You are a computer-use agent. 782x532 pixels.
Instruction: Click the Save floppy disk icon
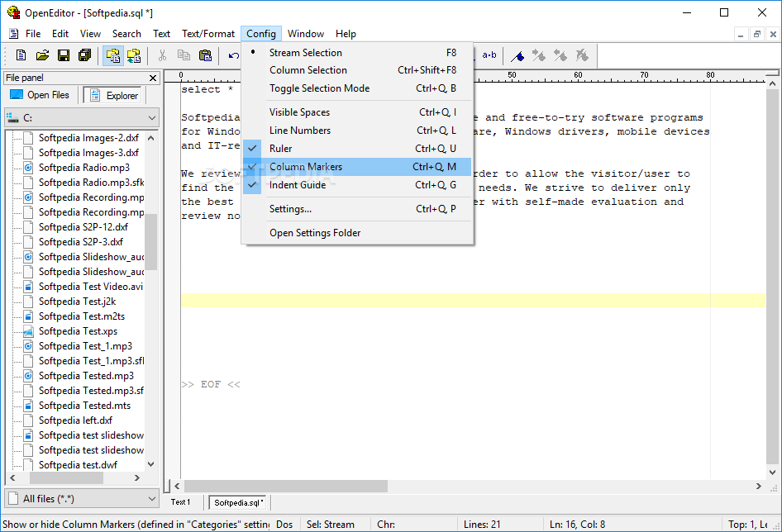pos(64,55)
